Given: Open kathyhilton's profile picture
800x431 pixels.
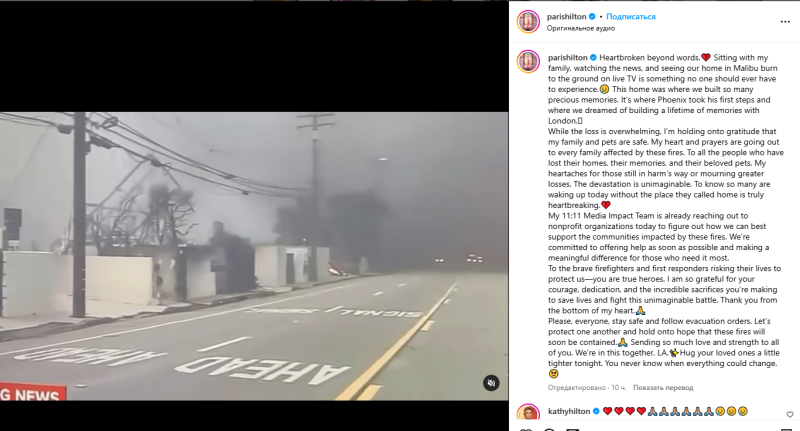Looking at the screenshot, I should coord(528,413).
